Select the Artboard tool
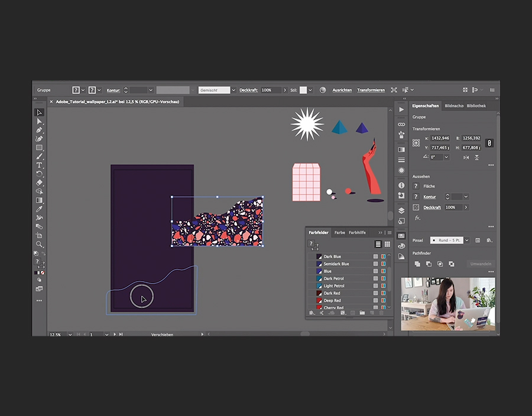Screen dimensions: 532x416 coord(40,235)
